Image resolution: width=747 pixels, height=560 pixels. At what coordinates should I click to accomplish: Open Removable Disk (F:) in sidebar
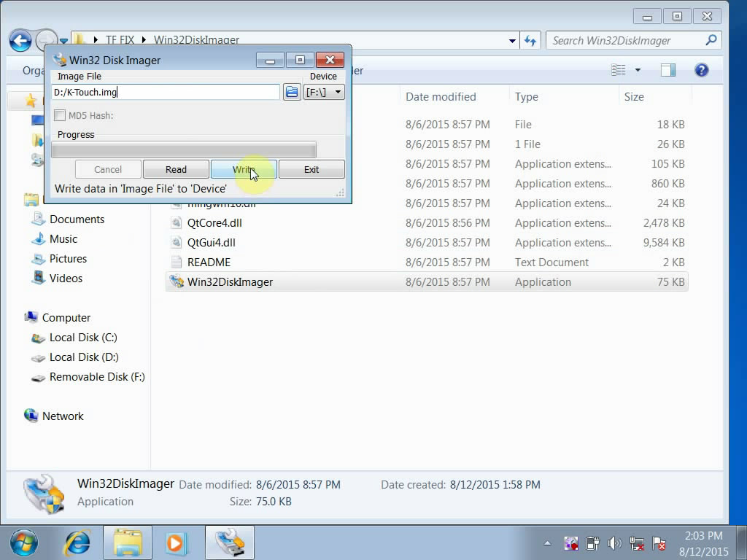tap(97, 377)
